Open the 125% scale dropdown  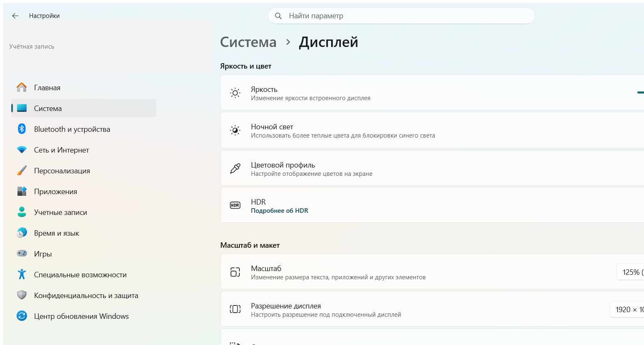tap(631, 272)
